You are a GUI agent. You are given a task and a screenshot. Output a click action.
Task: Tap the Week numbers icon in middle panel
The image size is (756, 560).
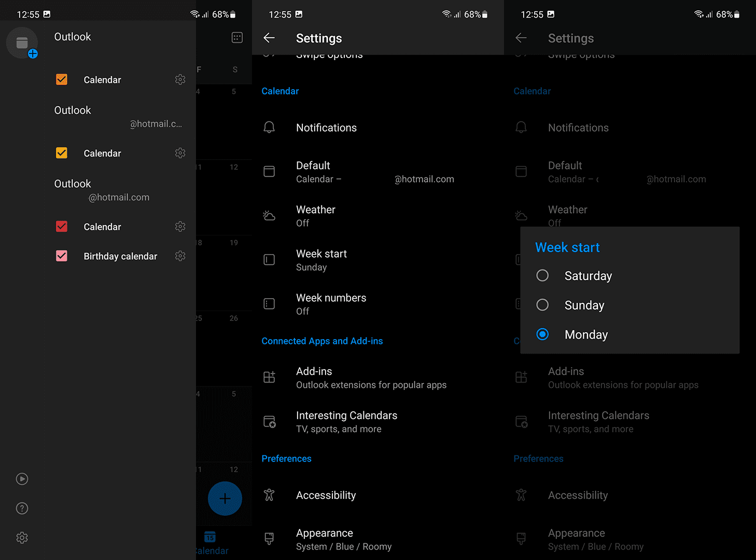269,304
